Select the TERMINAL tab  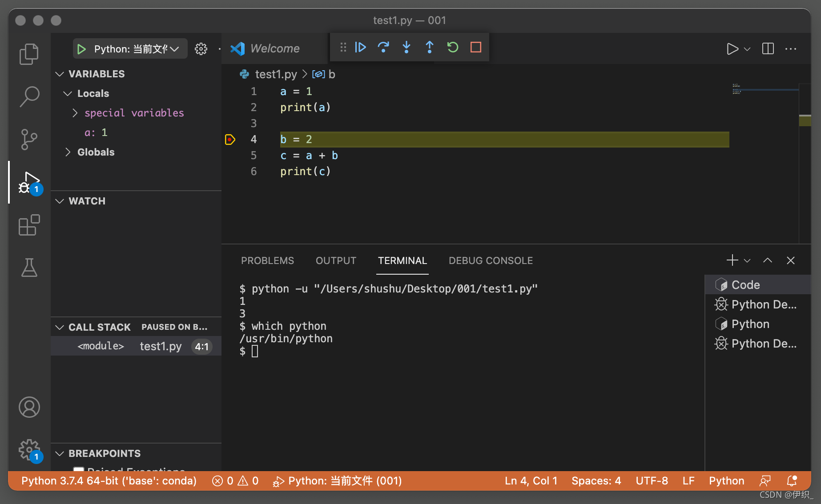(402, 260)
